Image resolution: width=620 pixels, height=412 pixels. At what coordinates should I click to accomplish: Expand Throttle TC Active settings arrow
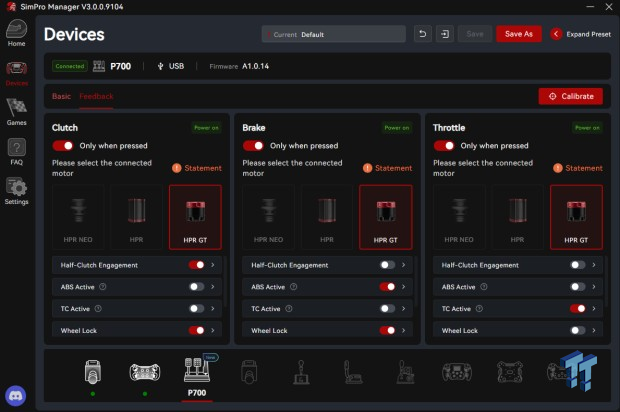pyautogui.click(x=594, y=308)
